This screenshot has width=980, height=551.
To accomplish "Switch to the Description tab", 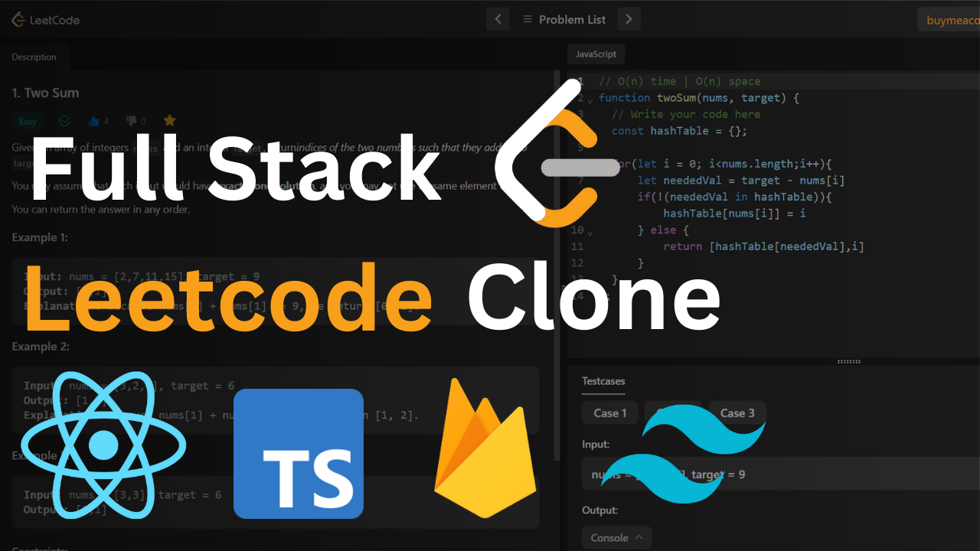I will coord(34,57).
